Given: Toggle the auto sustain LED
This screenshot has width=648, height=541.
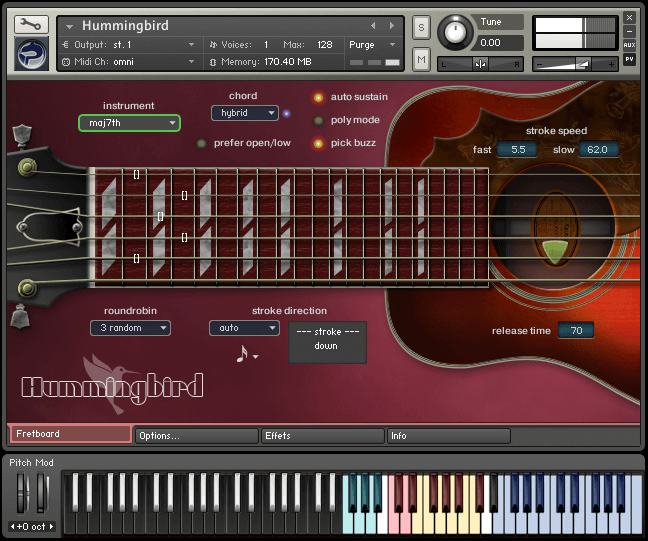Looking at the screenshot, I should pos(318,98).
